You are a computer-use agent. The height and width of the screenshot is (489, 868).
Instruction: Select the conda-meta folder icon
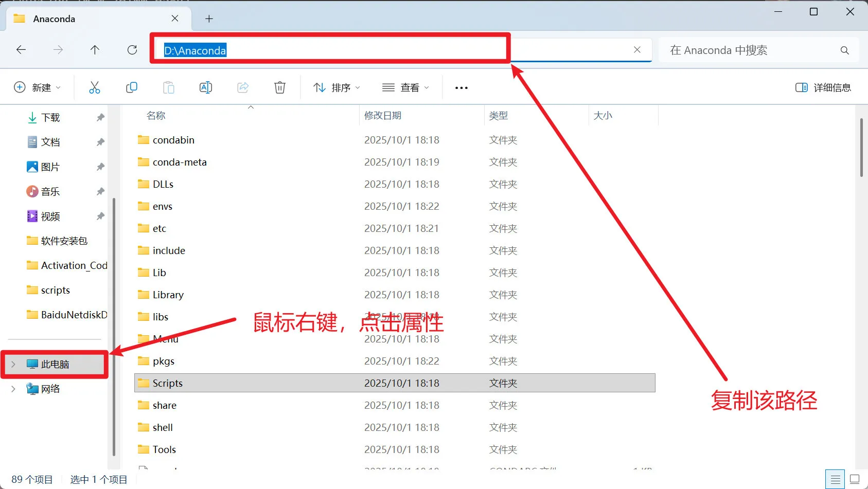tap(144, 162)
